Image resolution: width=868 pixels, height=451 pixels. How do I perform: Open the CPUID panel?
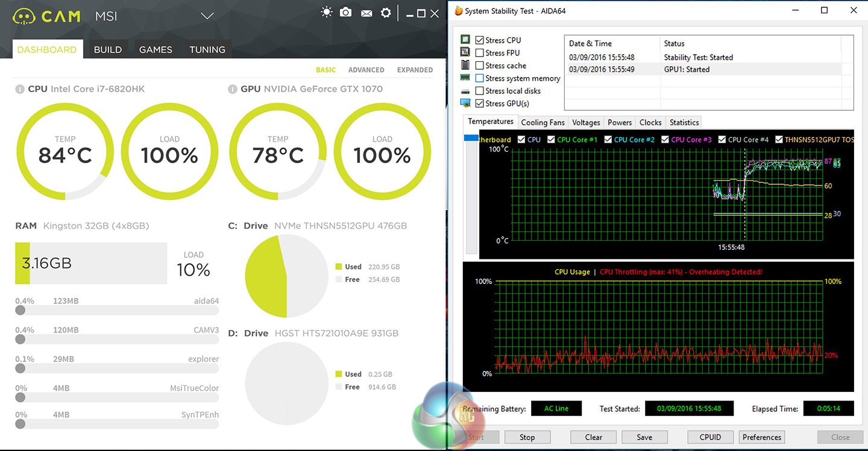(711, 437)
